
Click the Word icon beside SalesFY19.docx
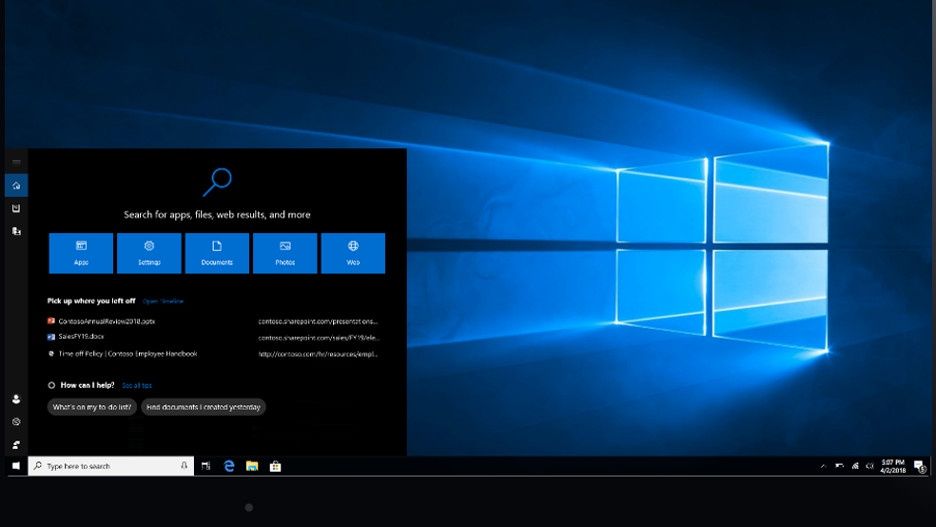[51, 337]
